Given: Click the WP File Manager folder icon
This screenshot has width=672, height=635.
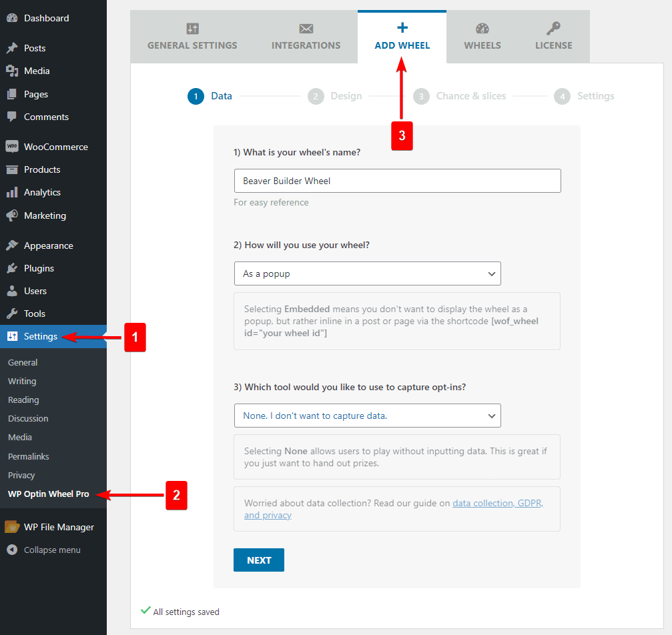Looking at the screenshot, I should click(x=12, y=526).
